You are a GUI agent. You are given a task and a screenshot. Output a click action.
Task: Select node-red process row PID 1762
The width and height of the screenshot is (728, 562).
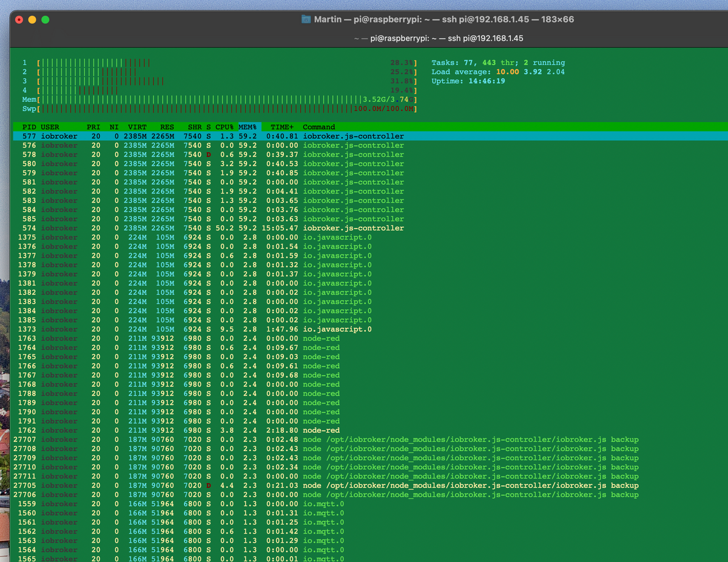[182, 430]
